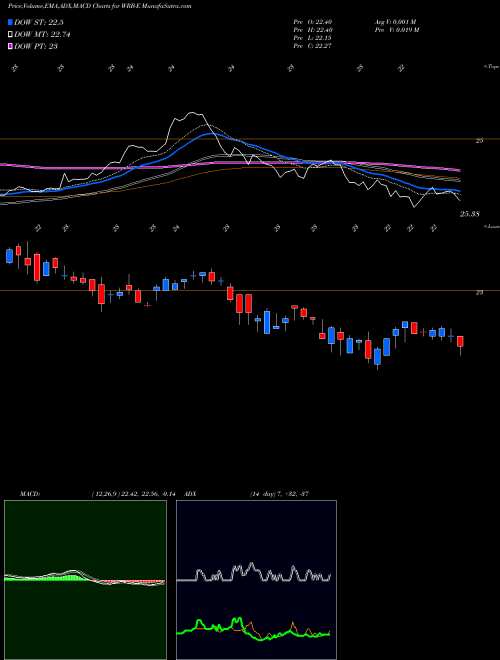The width and height of the screenshot is (500, 660).
Task: Click the '<Lows' axis label
Action: pos(492,226)
